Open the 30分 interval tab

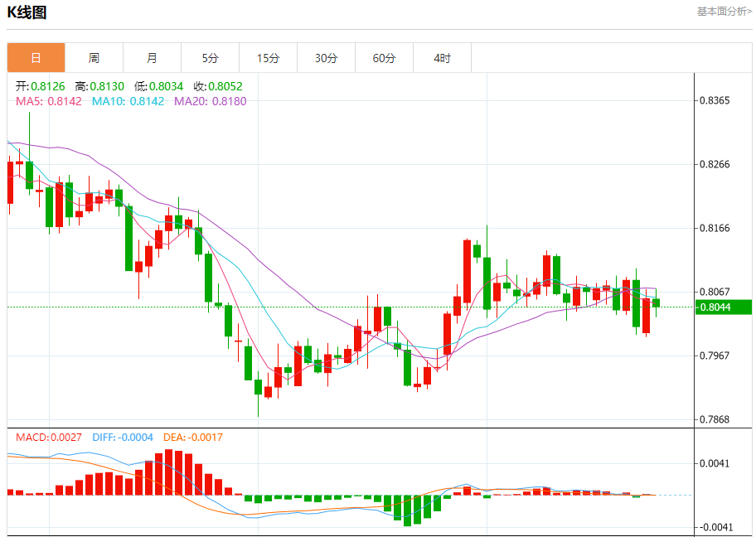(x=326, y=58)
